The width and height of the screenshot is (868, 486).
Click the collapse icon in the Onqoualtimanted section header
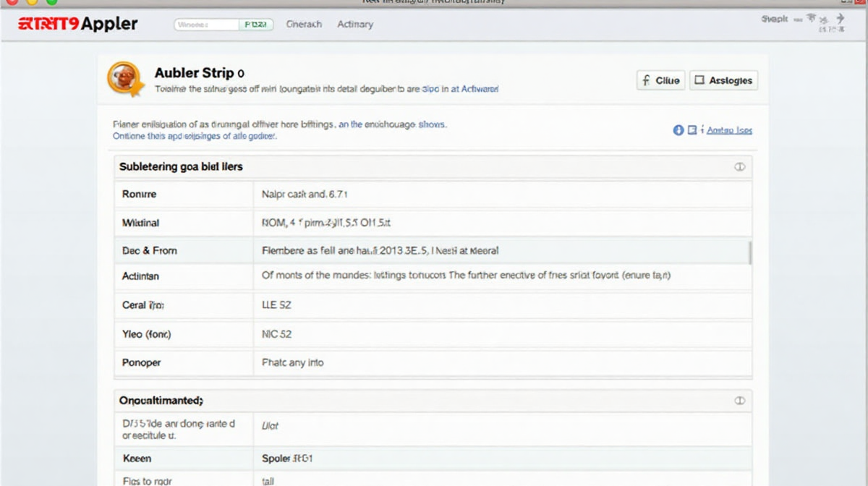739,400
